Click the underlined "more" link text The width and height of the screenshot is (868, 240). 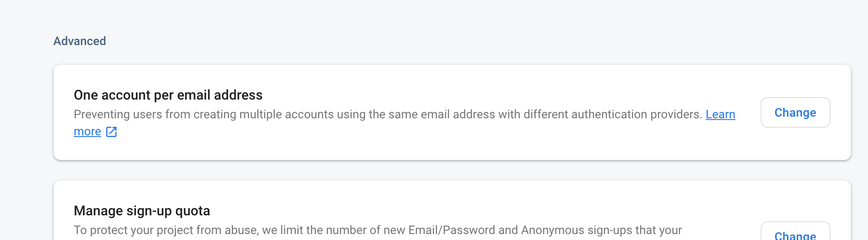click(87, 132)
